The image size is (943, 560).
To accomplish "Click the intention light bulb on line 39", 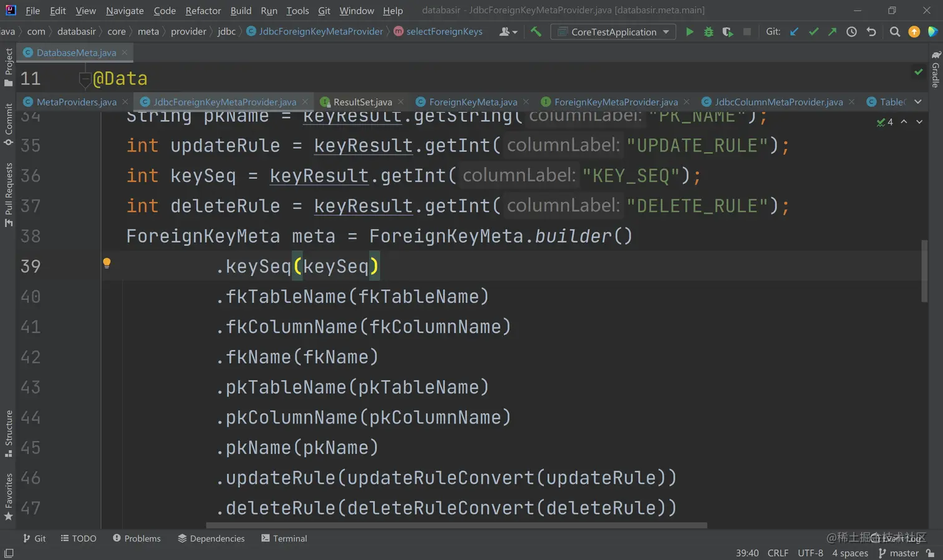I will [107, 263].
